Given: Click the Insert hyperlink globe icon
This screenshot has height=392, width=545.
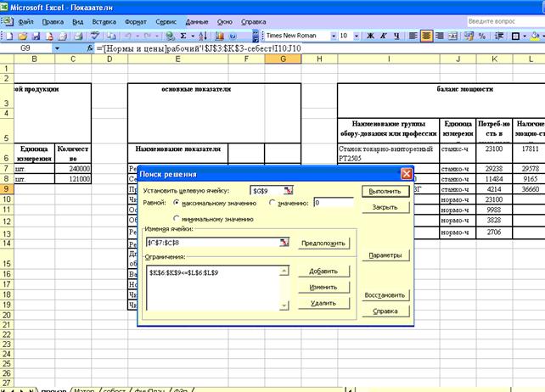Looking at the screenshot, I should (170, 36).
